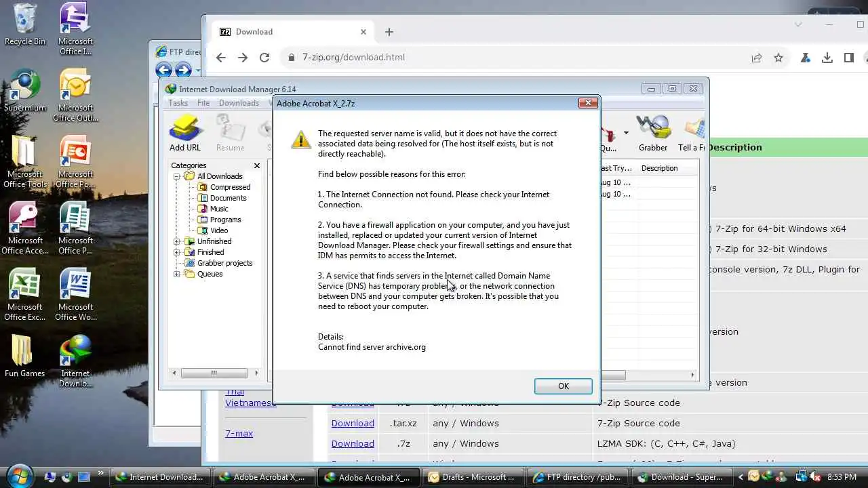Click the browser back arrow
The width and height of the screenshot is (868, 488).
tap(221, 58)
